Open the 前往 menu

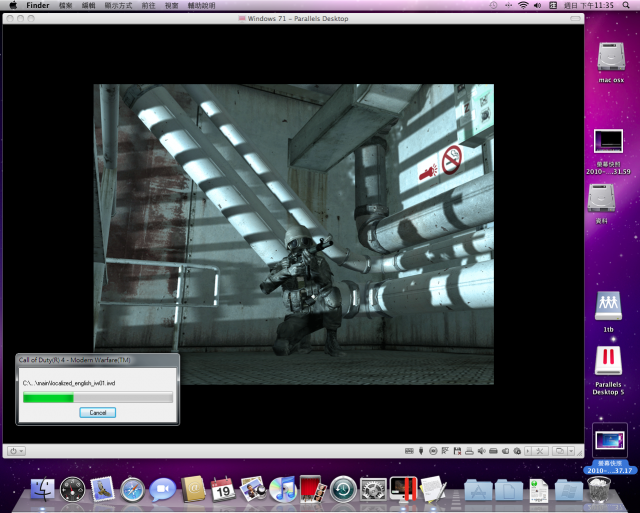pyautogui.click(x=148, y=5)
